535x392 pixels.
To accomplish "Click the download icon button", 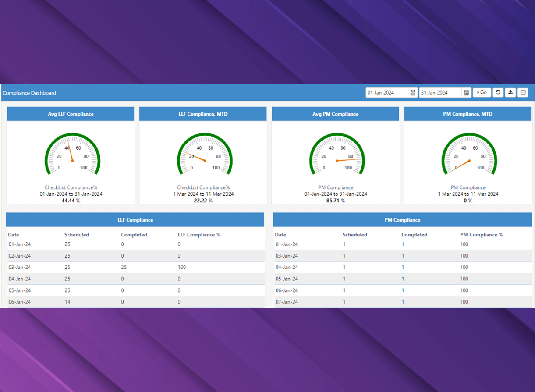I will (510, 93).
